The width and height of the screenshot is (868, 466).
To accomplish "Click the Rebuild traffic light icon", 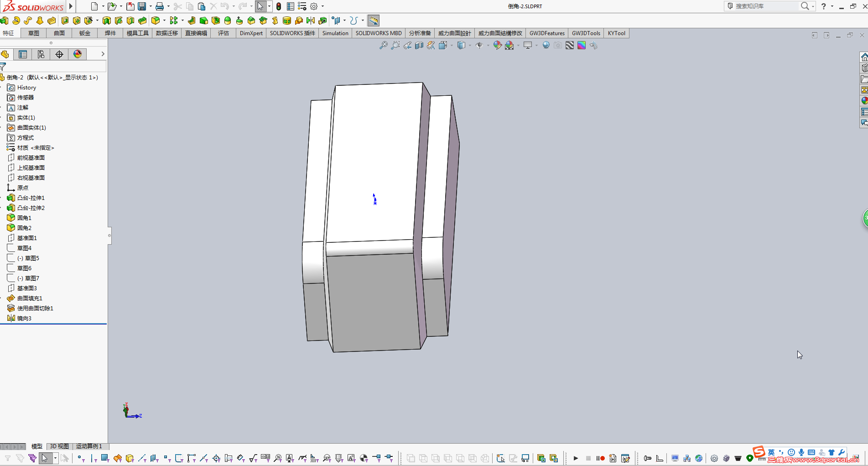I will coord(279,6).
